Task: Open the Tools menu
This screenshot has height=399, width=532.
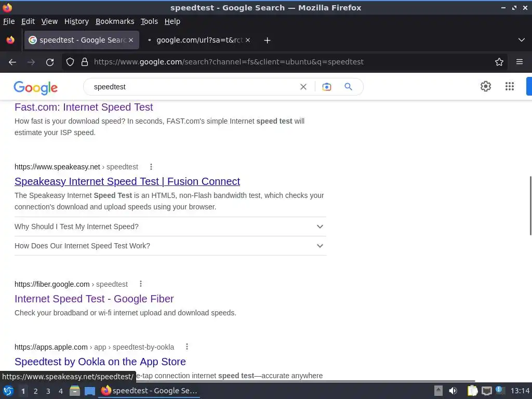Action: coord(149,21)
